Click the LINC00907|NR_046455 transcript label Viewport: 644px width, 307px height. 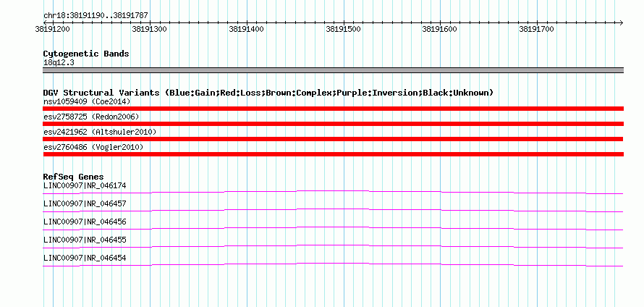tap(85, 240)
